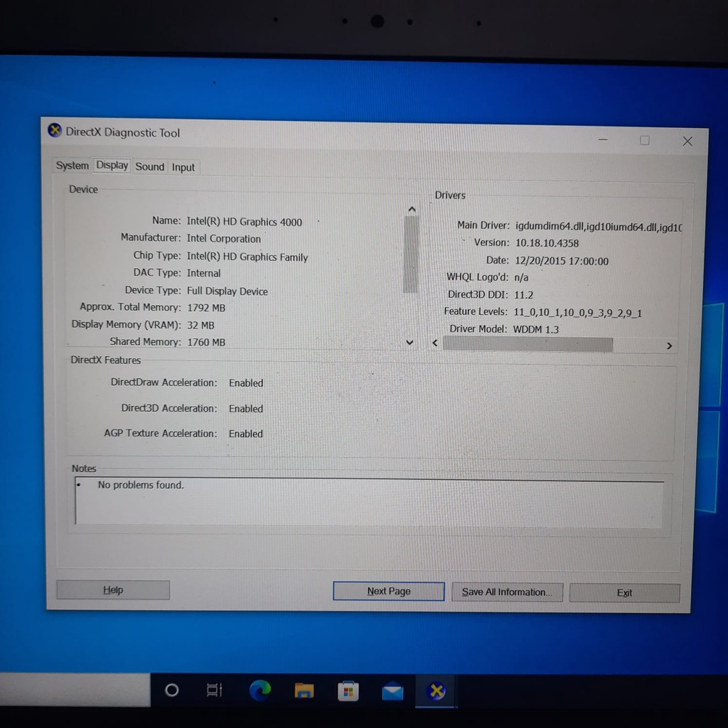Click driver version '10.18.10.4358'
The image size is (728, 728).
547,243
